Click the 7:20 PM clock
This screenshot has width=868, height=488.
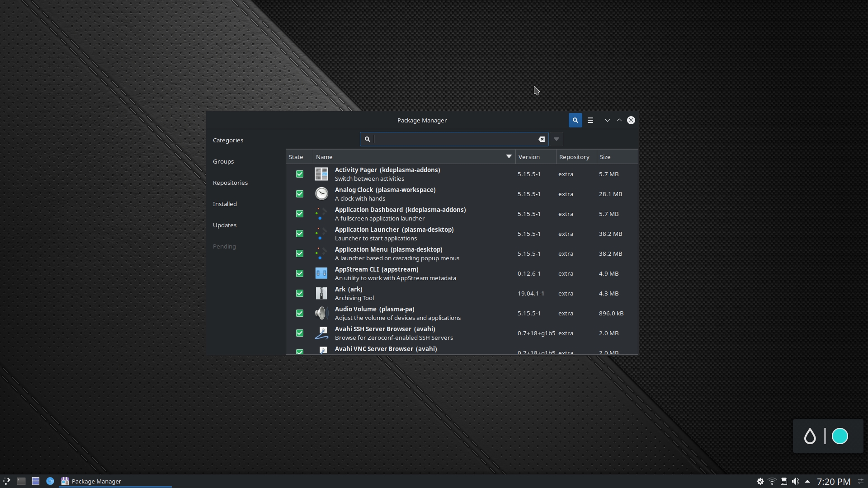tap(834, 482)
